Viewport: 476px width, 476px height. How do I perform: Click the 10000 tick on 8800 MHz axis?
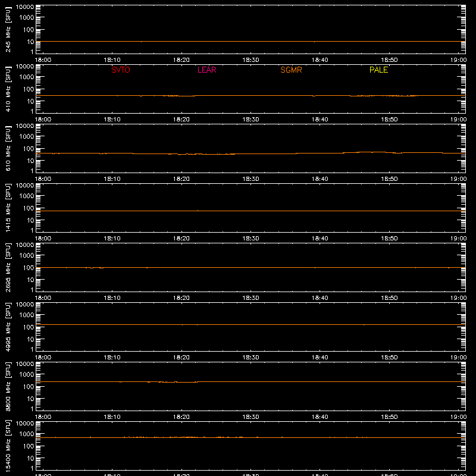[25, 364]
